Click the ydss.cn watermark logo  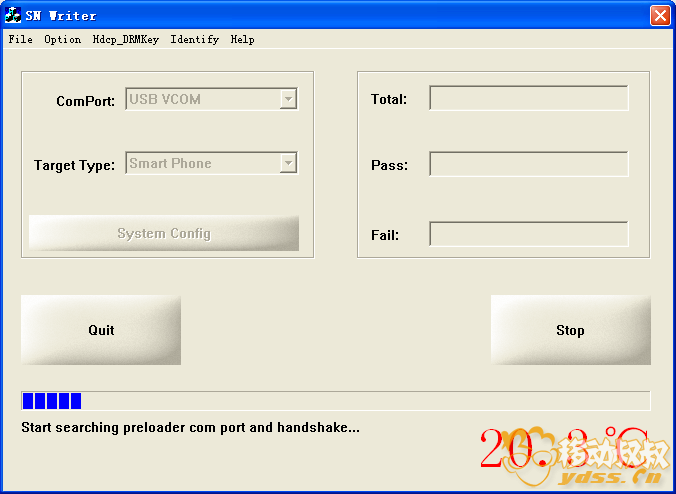pyautogui.click(x=574, y=453)
